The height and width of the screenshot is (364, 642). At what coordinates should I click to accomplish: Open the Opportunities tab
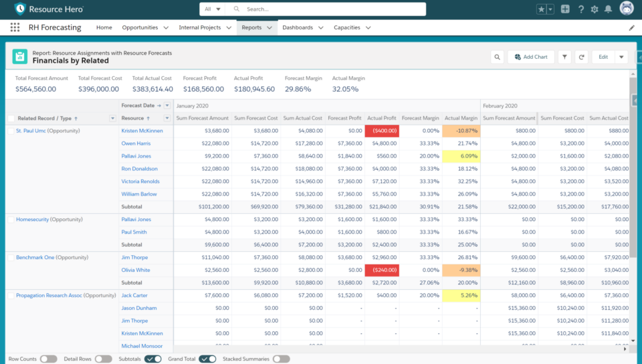click(x=140, y=27)
